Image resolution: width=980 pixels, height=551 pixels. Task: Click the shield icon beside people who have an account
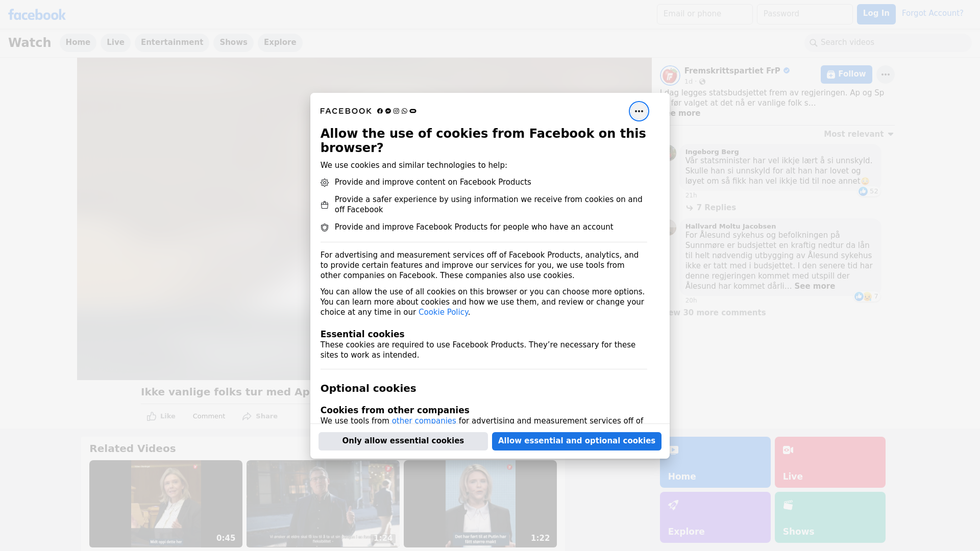click(325, 228)
